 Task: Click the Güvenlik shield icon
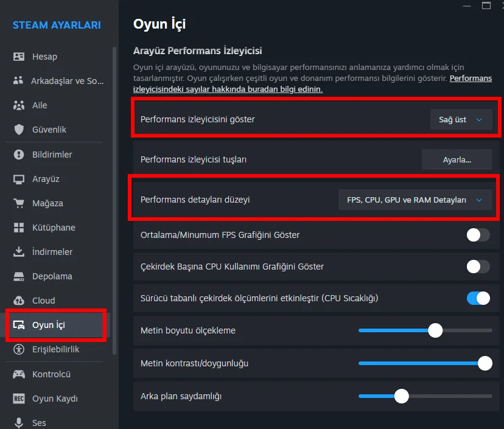coord(19,130)
